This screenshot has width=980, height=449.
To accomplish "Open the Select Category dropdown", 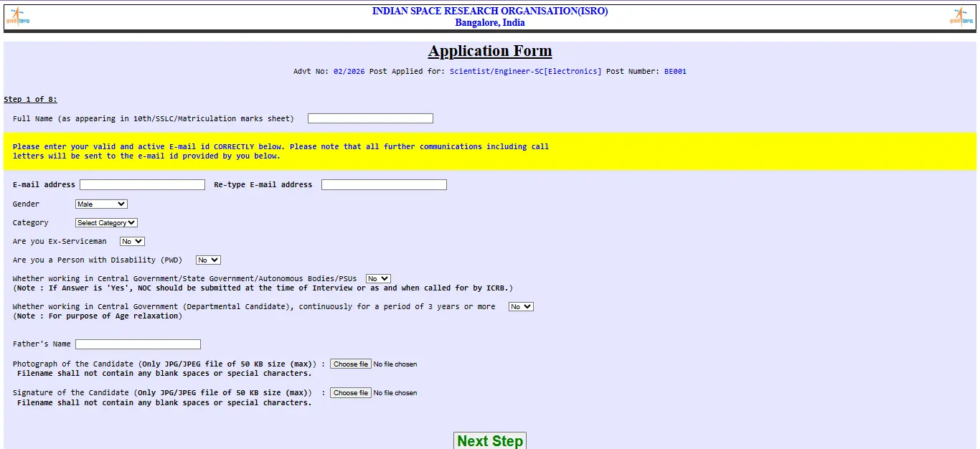I will (106, 223).
